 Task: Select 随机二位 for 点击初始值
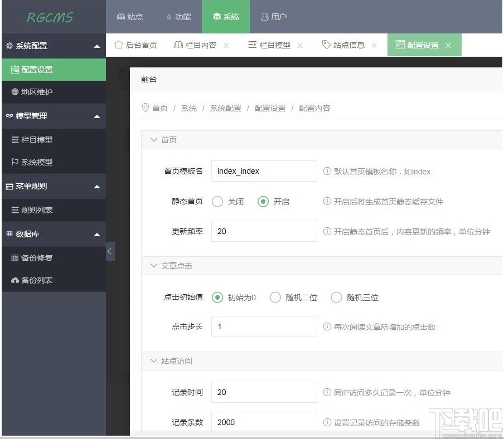click(275, 297)
